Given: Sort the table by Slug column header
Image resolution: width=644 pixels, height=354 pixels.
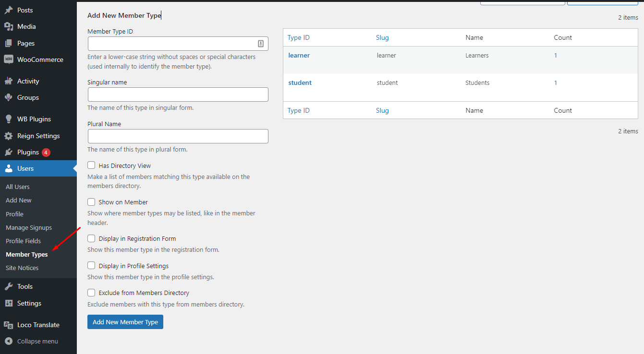Looking at the screenshot, I should coord(382,37).
